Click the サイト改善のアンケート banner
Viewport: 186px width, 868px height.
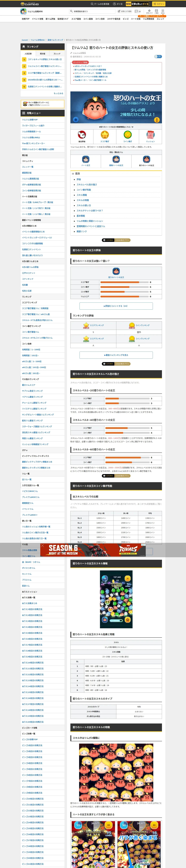43,104
